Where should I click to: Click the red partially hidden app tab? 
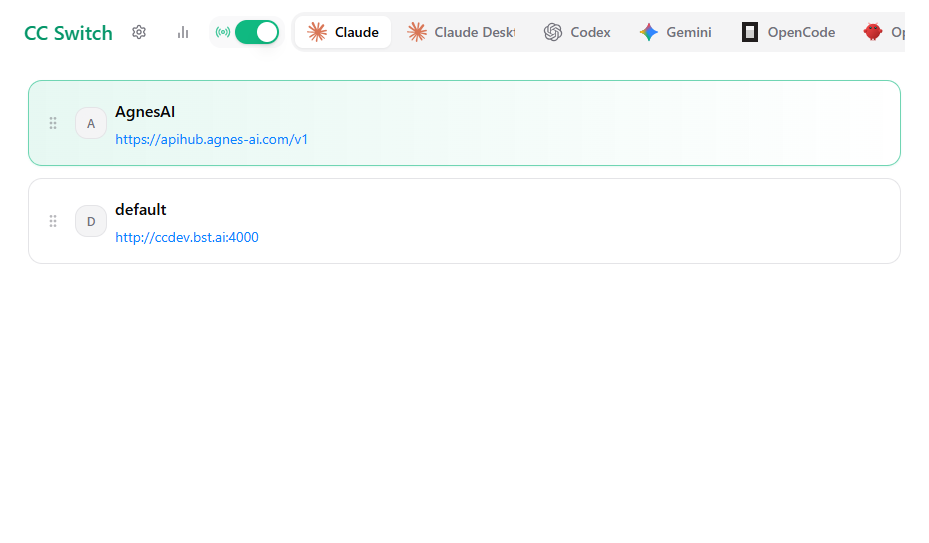tap(883, 32)
